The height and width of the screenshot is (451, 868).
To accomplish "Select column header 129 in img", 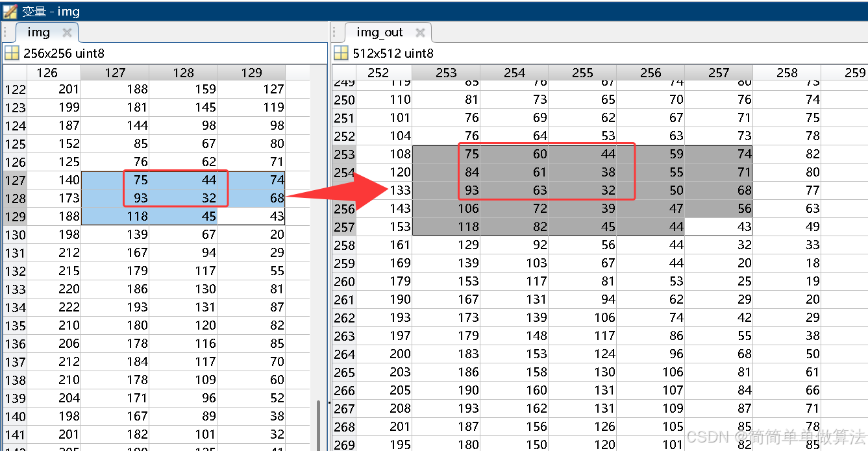I will pos(251,73).
